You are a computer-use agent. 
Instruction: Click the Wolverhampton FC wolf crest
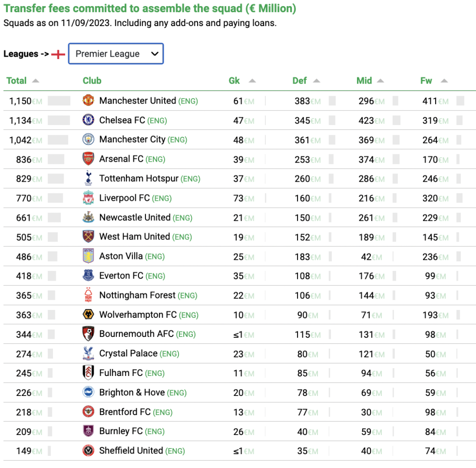88,314
